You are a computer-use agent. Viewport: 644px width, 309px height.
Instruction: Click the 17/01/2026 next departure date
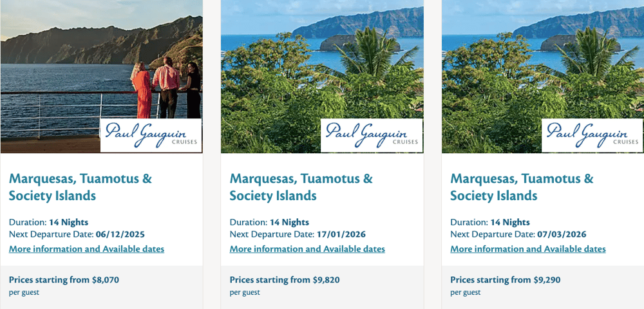[341, 235]
